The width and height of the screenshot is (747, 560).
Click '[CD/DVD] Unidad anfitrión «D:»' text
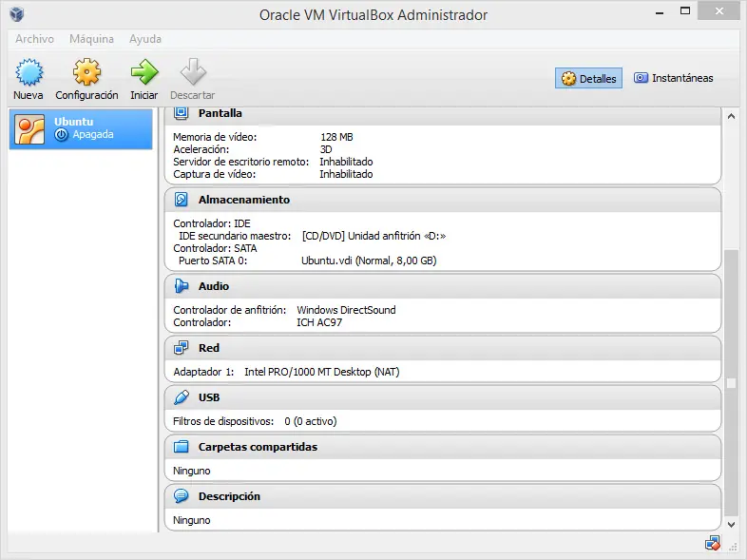pos(374,236)
